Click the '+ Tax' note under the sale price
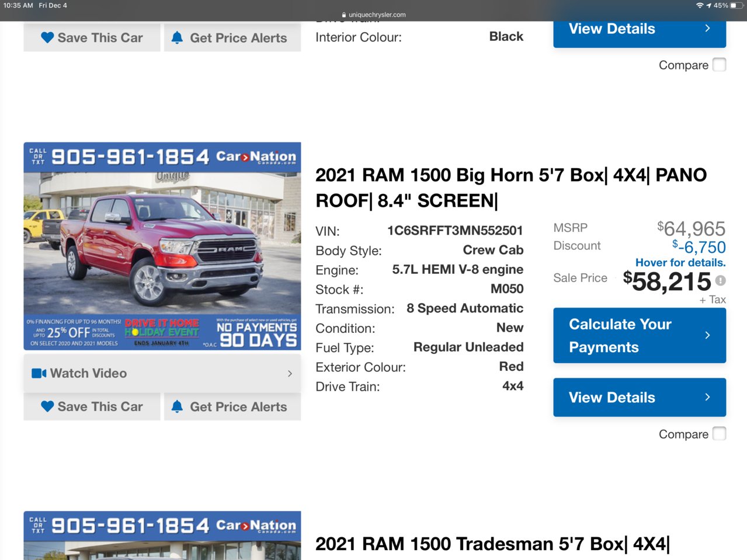This screenshot has width=747, height=560. pos(713,300)
